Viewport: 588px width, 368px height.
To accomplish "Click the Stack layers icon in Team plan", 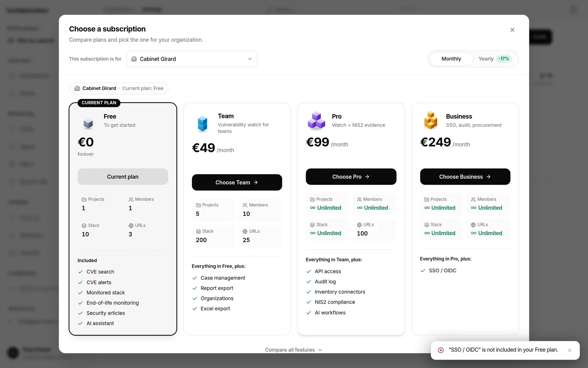I will coord(198,231).
